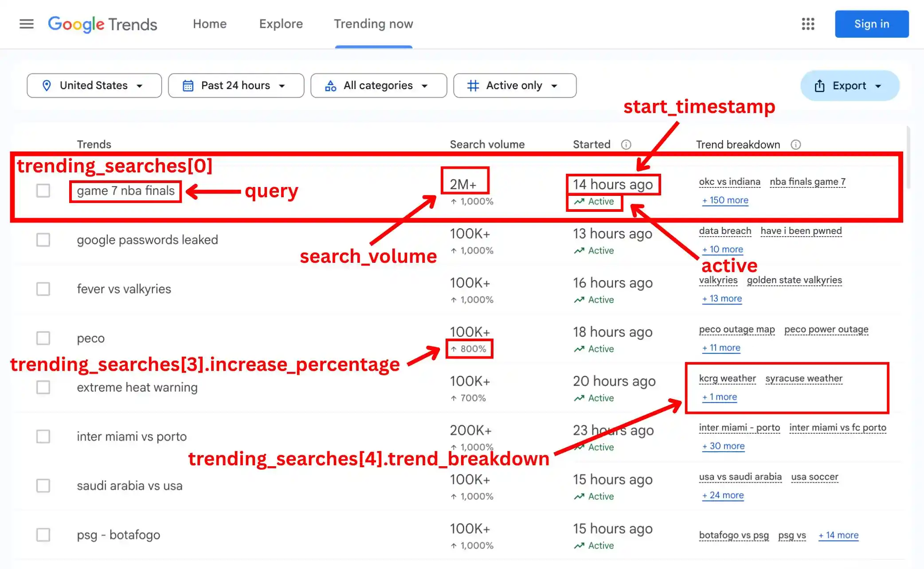The width and height of the screenshot is (924, 569).
Task: Click the 200K+ search volume value
Action: [x=471, y=430]
